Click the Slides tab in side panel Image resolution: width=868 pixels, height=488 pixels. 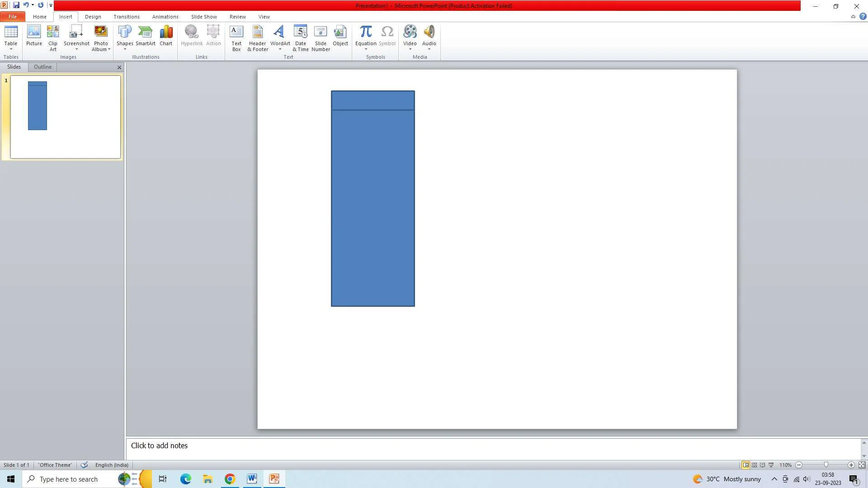[x=14, y=67]
